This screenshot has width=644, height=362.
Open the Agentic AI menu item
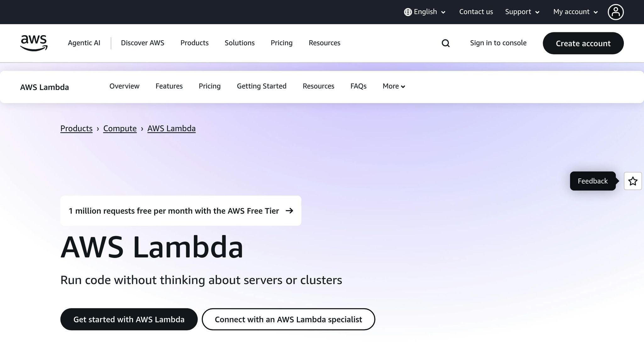click(x=84, y=43)
